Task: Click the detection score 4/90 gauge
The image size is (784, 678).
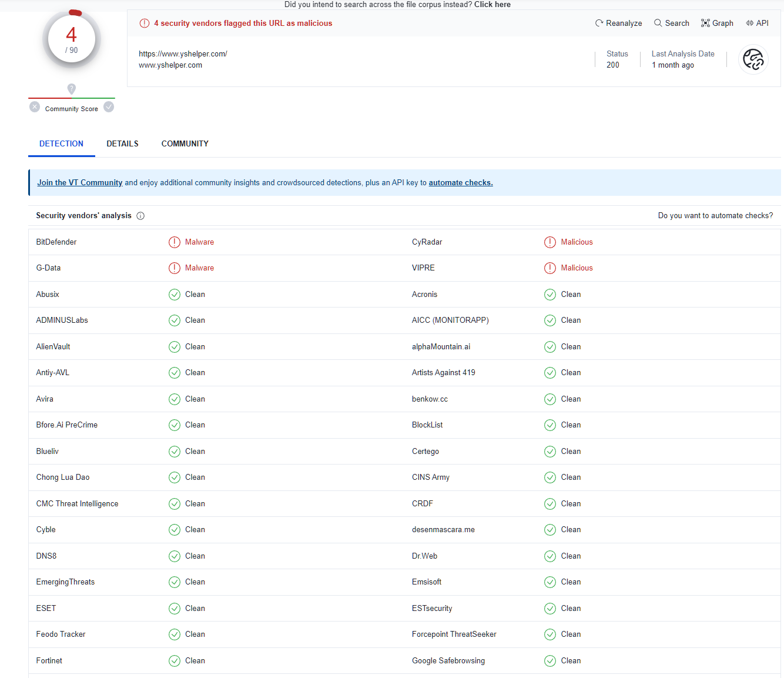Action: tap(72, 39)
